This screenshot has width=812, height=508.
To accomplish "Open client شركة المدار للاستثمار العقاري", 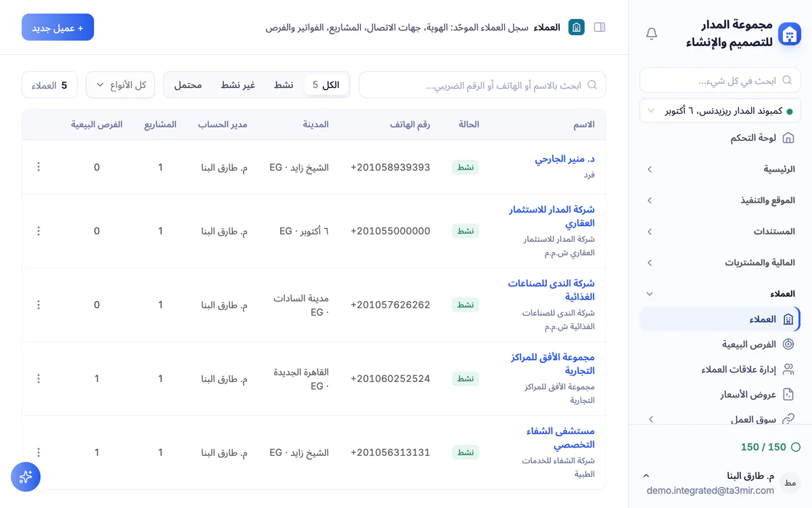I will pos(552,216).
